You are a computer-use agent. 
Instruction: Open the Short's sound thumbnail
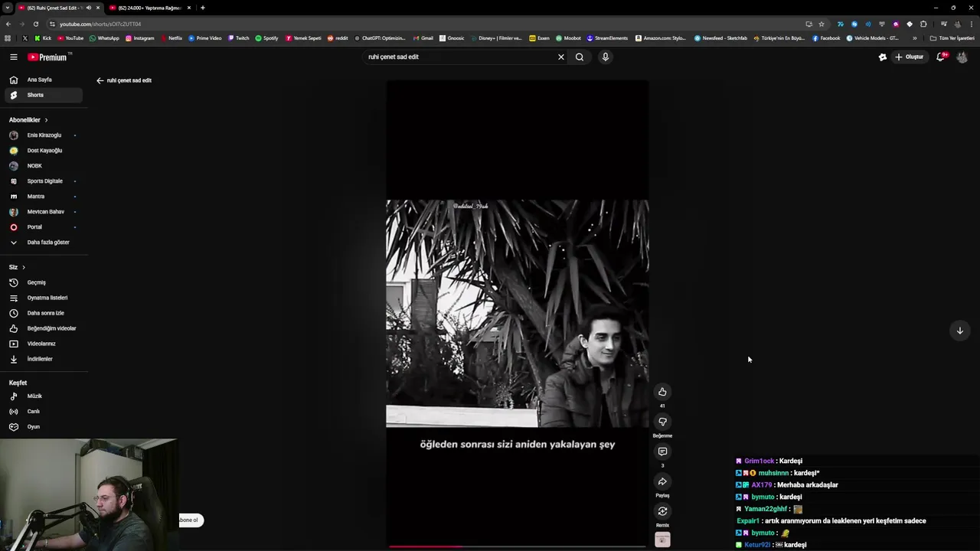(x=662, y=540)
